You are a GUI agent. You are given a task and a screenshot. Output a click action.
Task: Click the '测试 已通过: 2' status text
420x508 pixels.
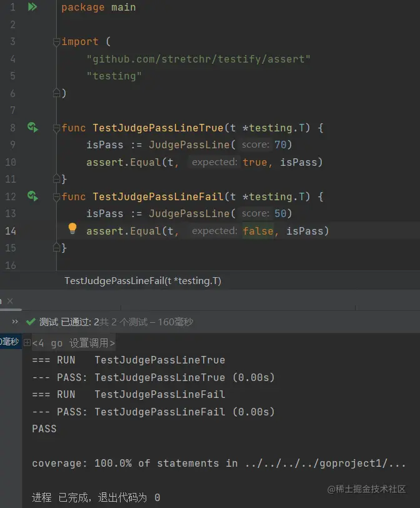(x=69, y=322)
